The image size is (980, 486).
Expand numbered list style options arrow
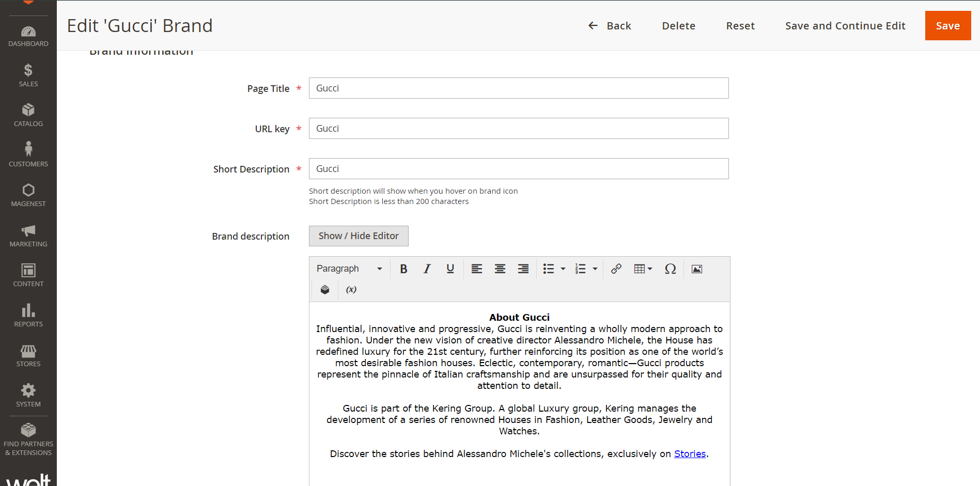[x=595, y=269]
